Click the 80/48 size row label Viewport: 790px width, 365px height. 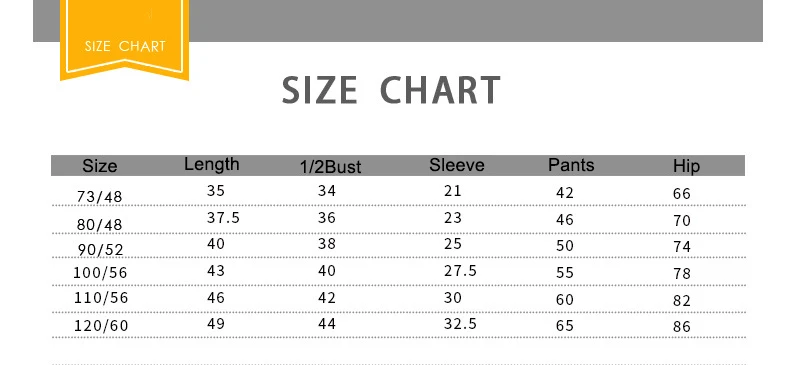point(100,224)
